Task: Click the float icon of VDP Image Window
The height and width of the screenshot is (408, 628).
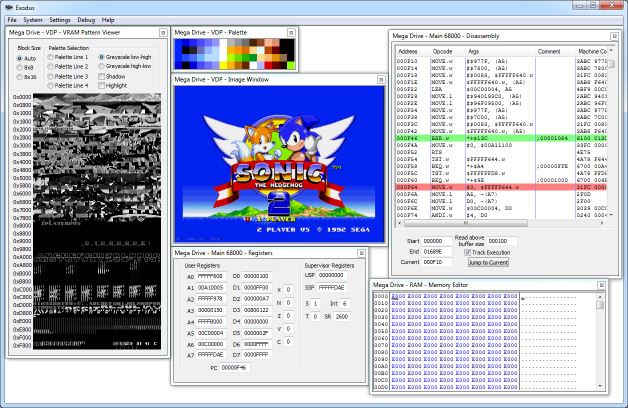Action: (x=381, y=80)
